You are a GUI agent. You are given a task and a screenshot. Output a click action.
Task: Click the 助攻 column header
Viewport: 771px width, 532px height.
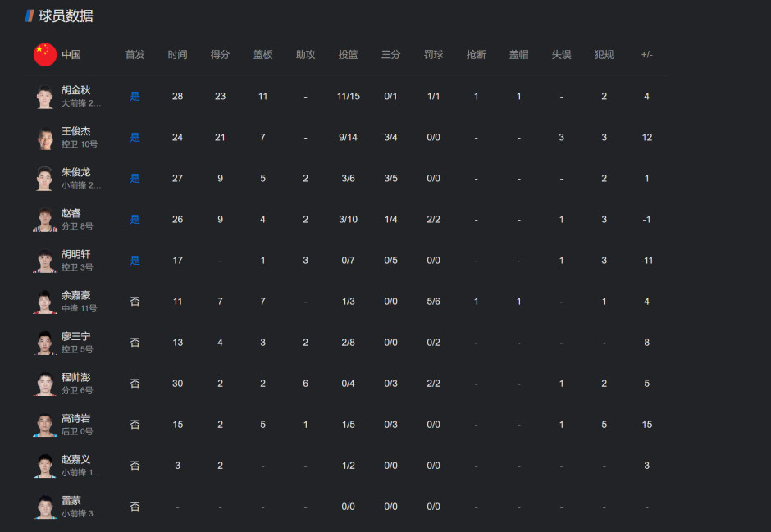[305, 55]
